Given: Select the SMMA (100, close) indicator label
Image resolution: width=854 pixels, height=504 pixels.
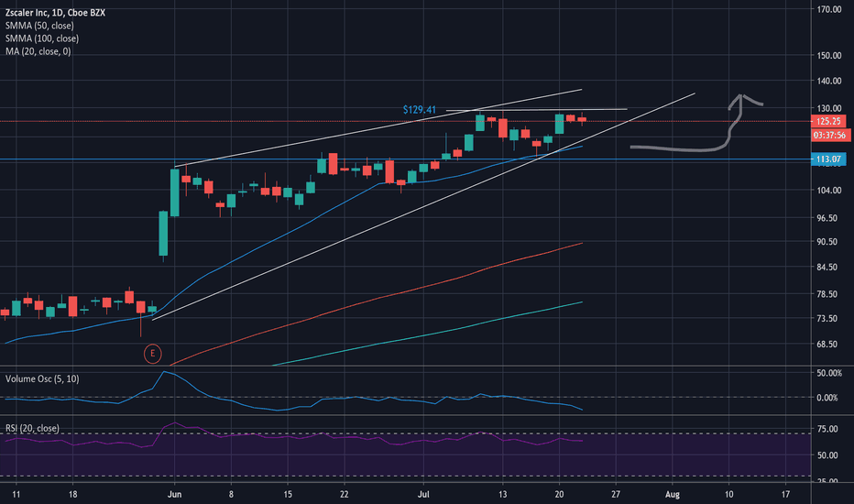Looking at the screenshot, I should pyautogui.click(x=42, y=38).
